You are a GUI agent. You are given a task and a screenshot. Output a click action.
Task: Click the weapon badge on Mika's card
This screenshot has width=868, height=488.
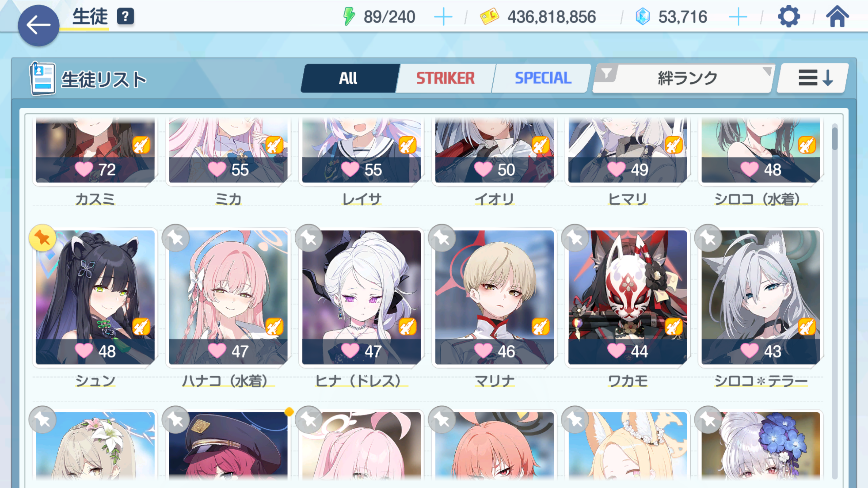tap(274, 145)
